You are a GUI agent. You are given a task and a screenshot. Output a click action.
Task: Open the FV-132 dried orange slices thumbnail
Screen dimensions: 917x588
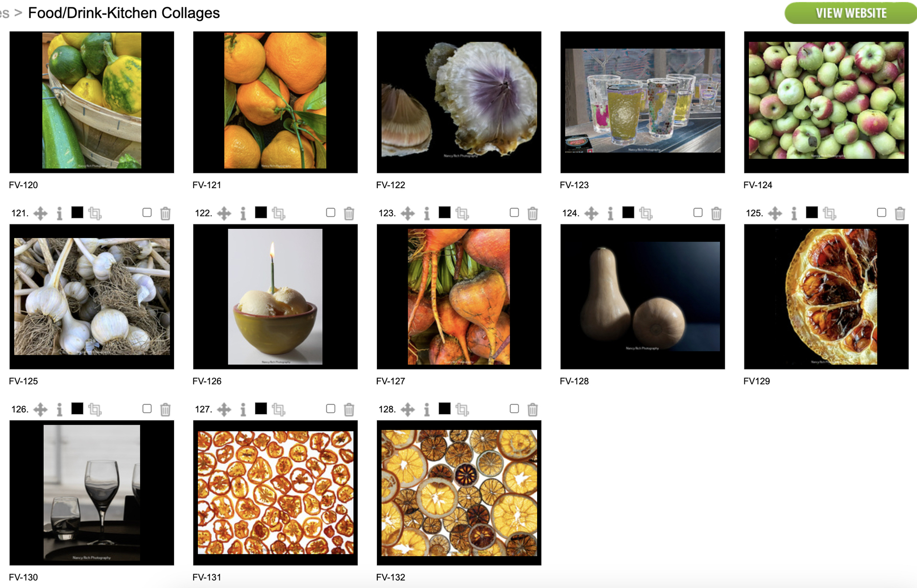(459, 492)
